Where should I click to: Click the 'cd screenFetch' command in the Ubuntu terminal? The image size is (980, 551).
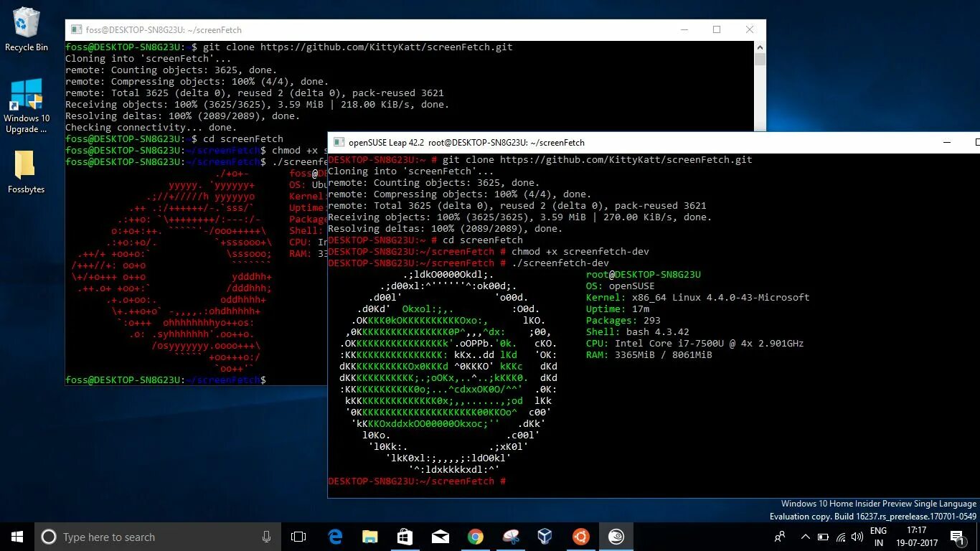(243, 138)
